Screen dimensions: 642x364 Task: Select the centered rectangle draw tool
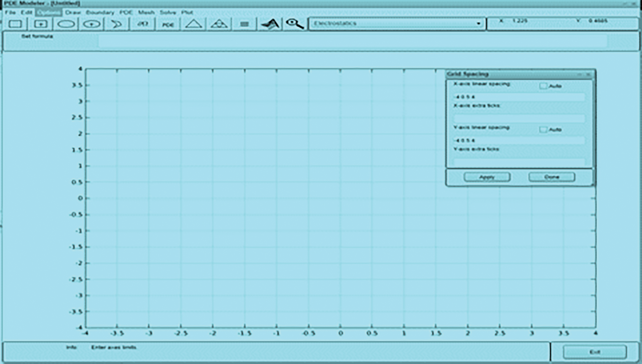41,24
